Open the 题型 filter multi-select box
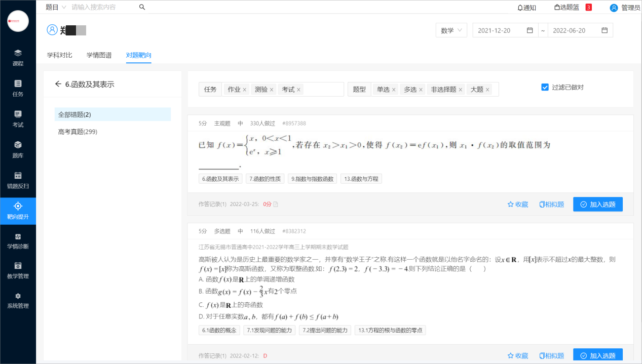The width and height of the screenshot is (642, 364). click(x=435, y=89)
